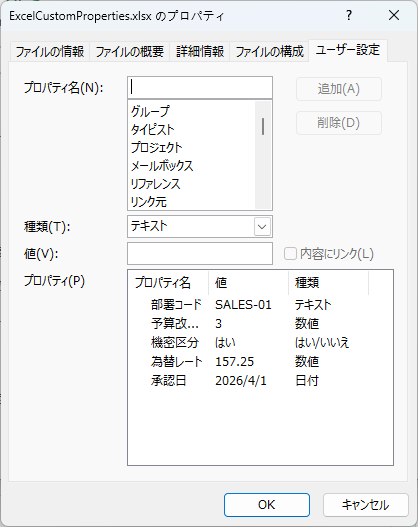Click the SALES-01 value cell
Viewport: 418px width, 527px height.
pos(243,305)
